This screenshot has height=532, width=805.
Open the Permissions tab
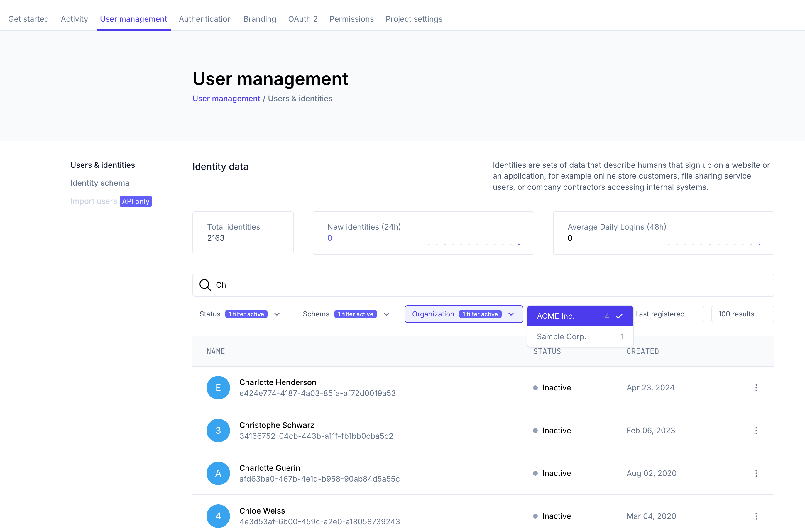click(x=351, y=19)
